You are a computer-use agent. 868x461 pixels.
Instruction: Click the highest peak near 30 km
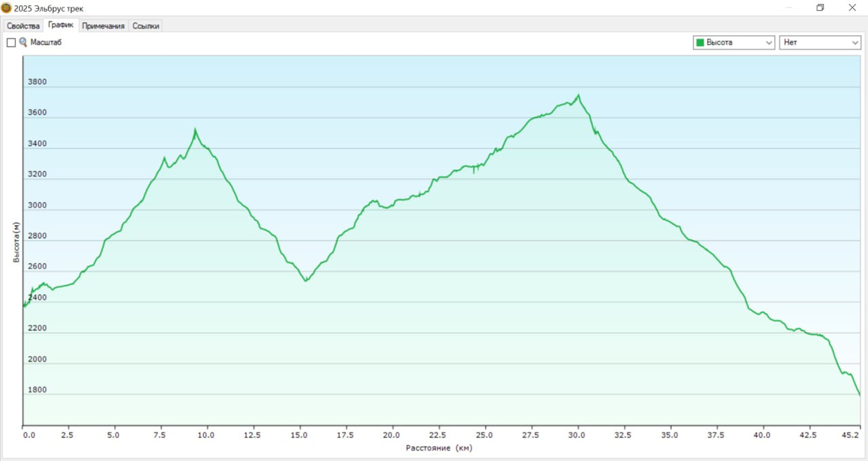point(579,96)
